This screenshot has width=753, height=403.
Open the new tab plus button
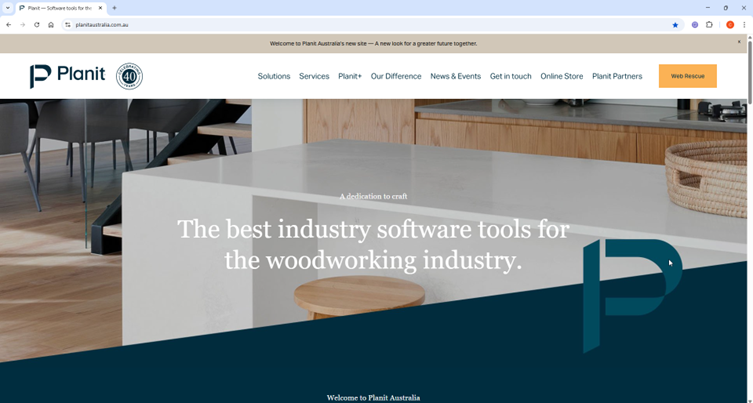[114, 8]
